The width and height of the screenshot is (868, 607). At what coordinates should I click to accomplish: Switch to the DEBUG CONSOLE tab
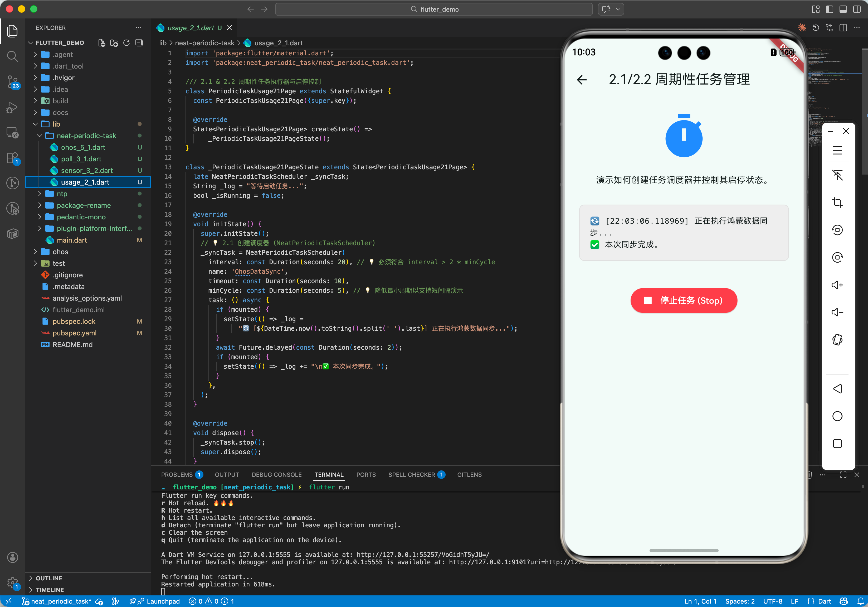(276, 475)
